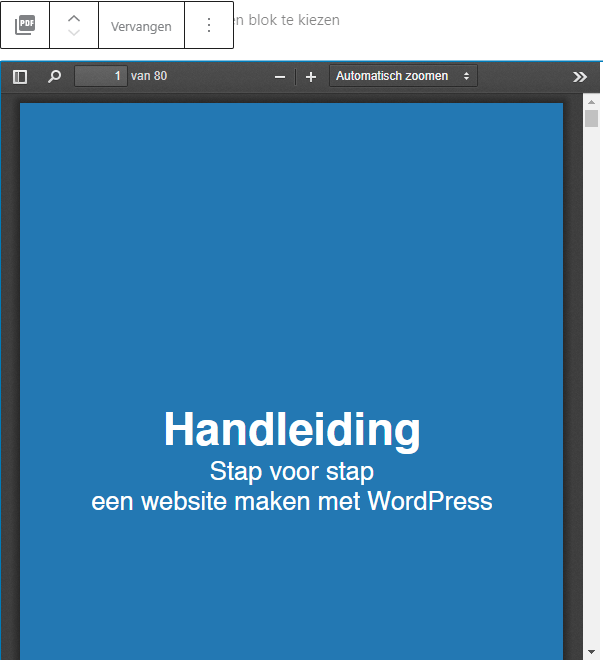Screen dimensions: 603x660
Task: Click the scrollbar up arrow
Action: click(591, 101)
